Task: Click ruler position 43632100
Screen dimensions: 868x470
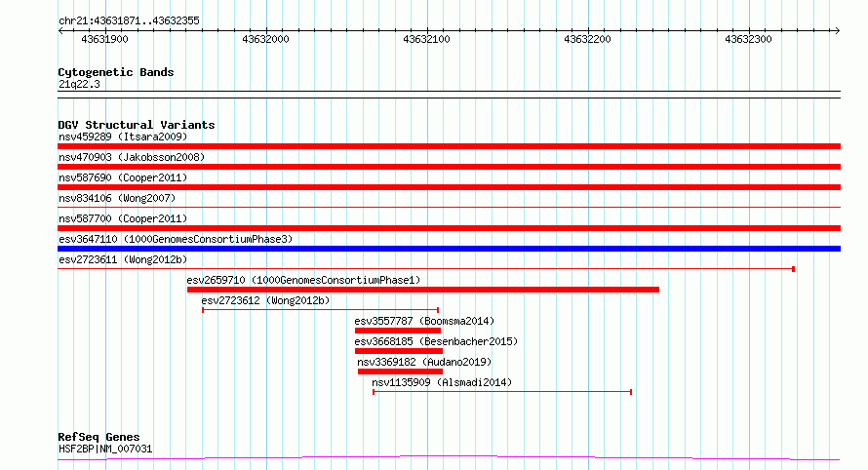Action: pyautogui.click(x=426, y=39)
